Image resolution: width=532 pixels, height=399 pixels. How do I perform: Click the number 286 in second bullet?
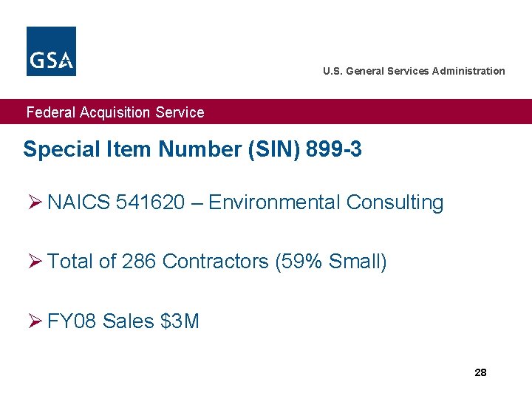coord(138,262)
